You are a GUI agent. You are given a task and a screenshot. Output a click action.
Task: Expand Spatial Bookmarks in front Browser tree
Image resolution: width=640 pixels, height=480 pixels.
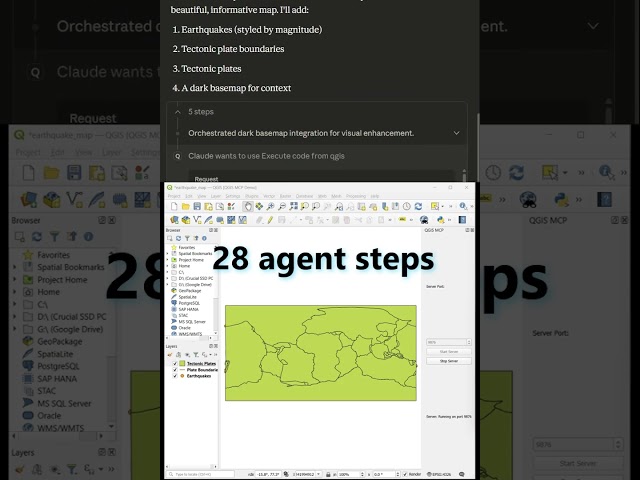[x=167, y=253]
